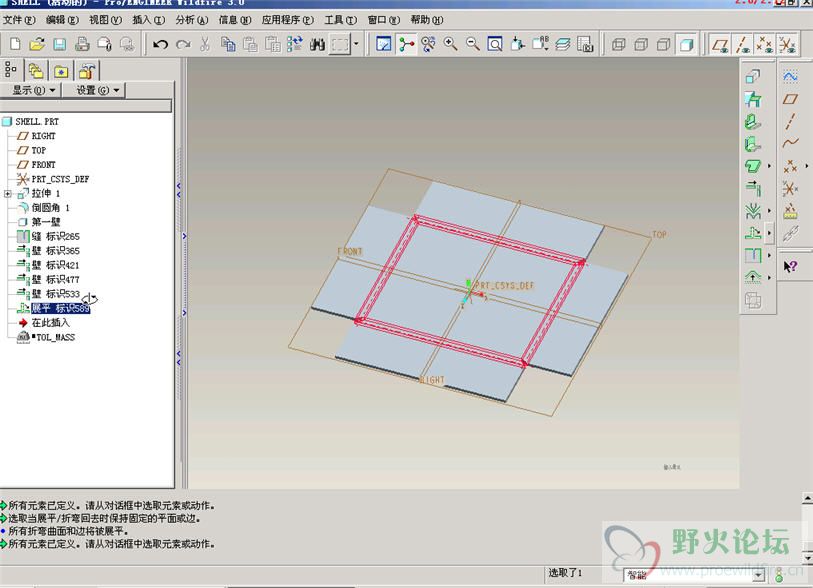Select the unattached flat wall tool
Screen dimensions: 813x588
point(752,166)
